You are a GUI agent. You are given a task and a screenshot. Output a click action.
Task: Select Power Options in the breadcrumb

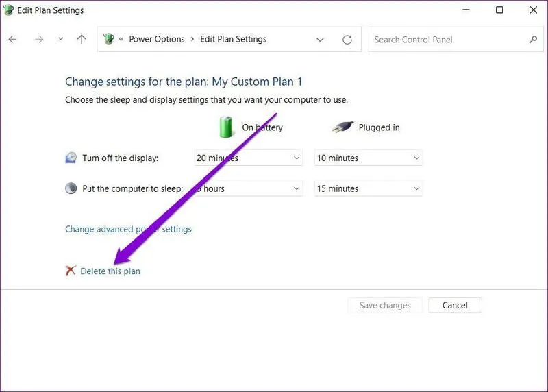[x=157, y=40]
